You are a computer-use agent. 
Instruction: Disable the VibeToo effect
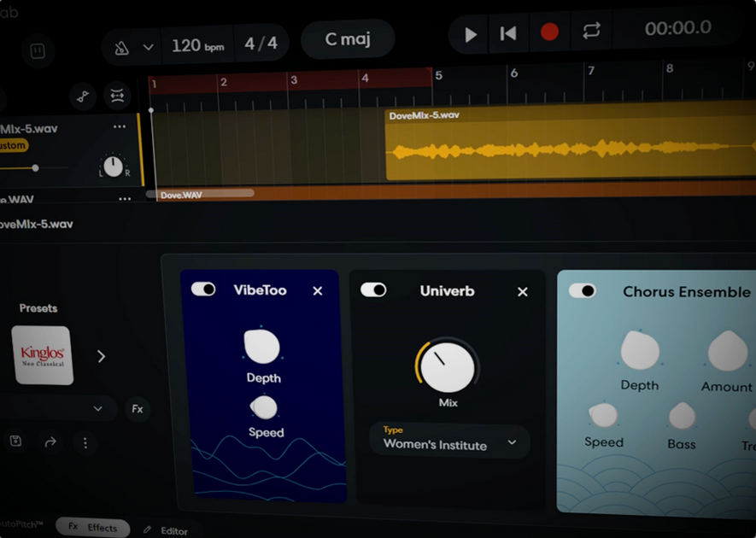click(203, 289)
